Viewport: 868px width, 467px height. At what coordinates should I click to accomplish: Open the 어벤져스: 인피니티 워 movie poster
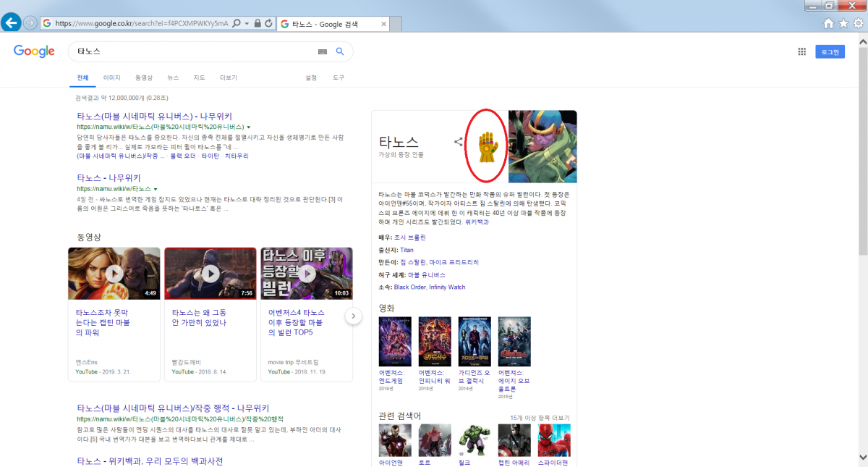tap(435, 341)
